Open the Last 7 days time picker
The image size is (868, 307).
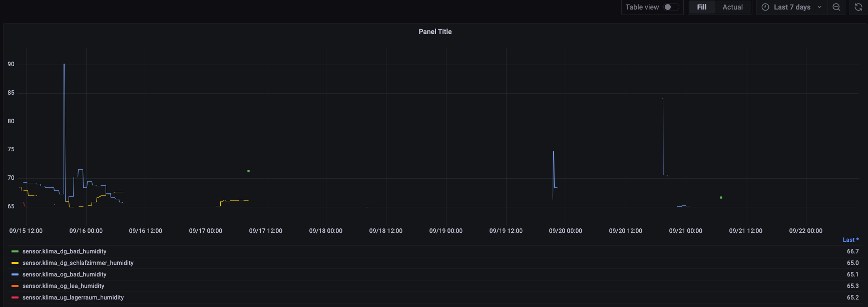tap(791, 7)
